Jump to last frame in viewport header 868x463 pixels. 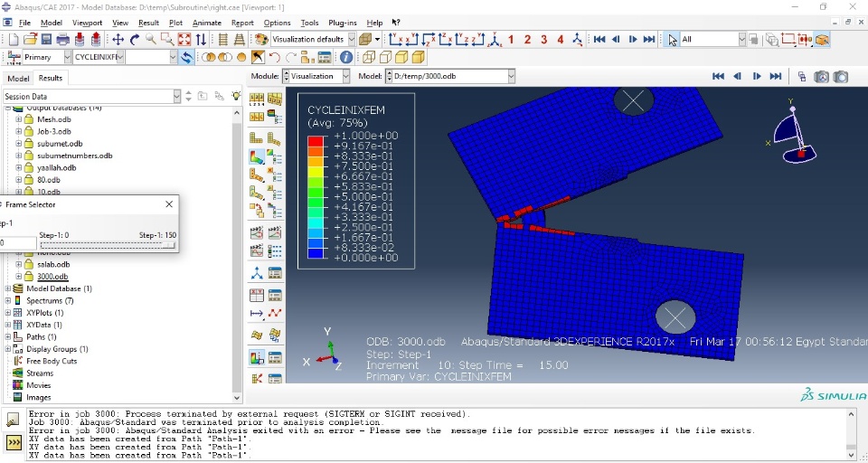click(x=776, y=77)
